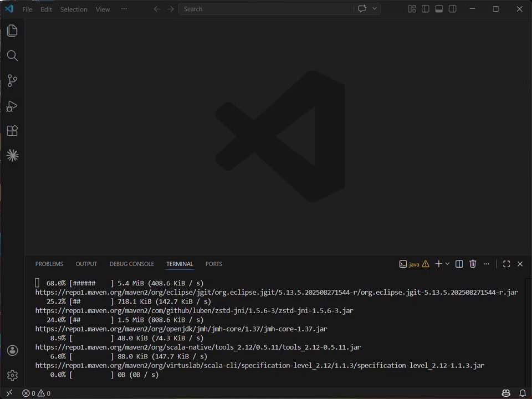Open the Claude starburst icon in activity bar
532x399 pixels.
point(12,155)
